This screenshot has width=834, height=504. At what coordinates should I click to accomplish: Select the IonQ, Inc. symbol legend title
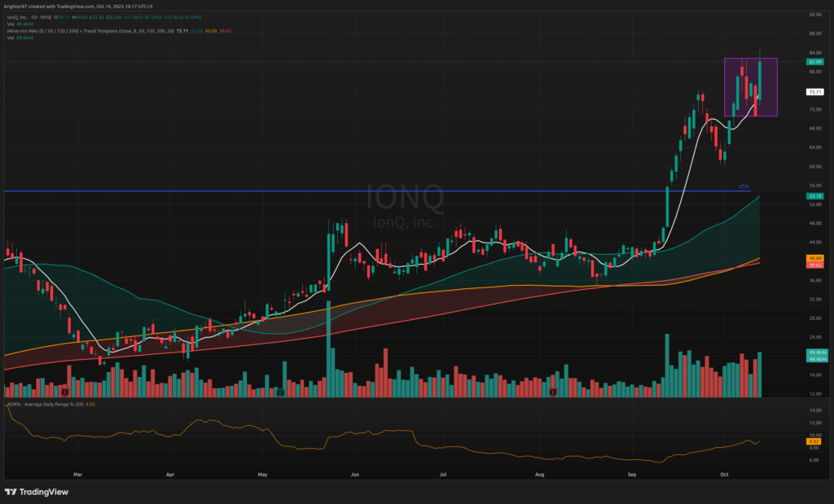(34, 16)
